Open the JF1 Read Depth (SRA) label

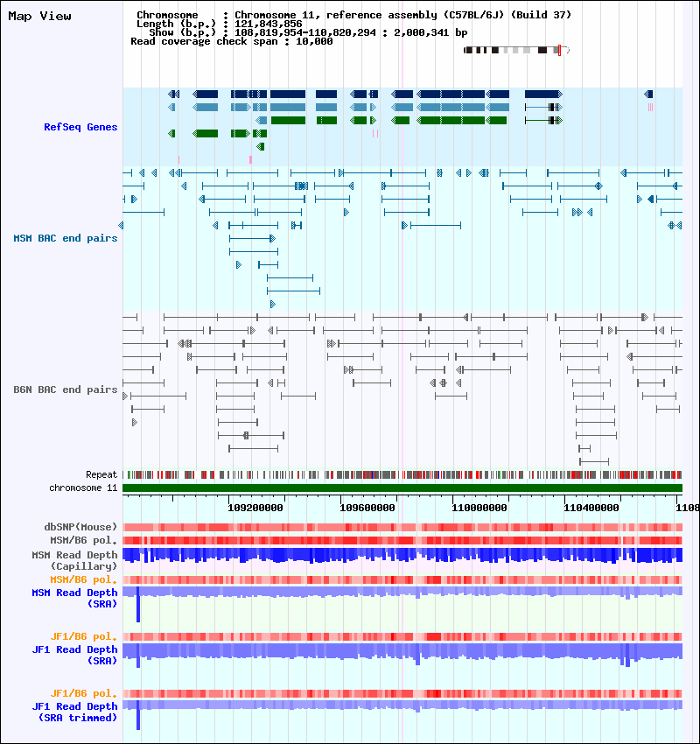click(75, 655)
